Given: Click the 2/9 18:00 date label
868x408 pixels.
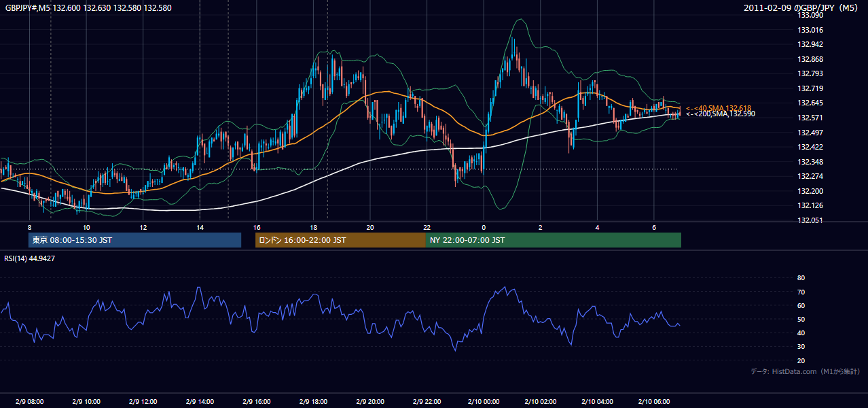Looking at the screenshot, I should (x=313, y=402).
